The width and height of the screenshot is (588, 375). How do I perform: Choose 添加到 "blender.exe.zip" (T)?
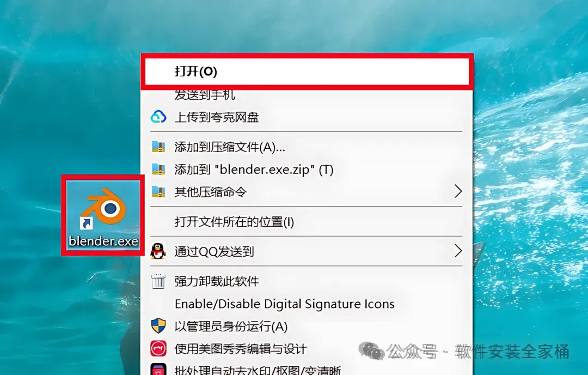pos(307,170)
